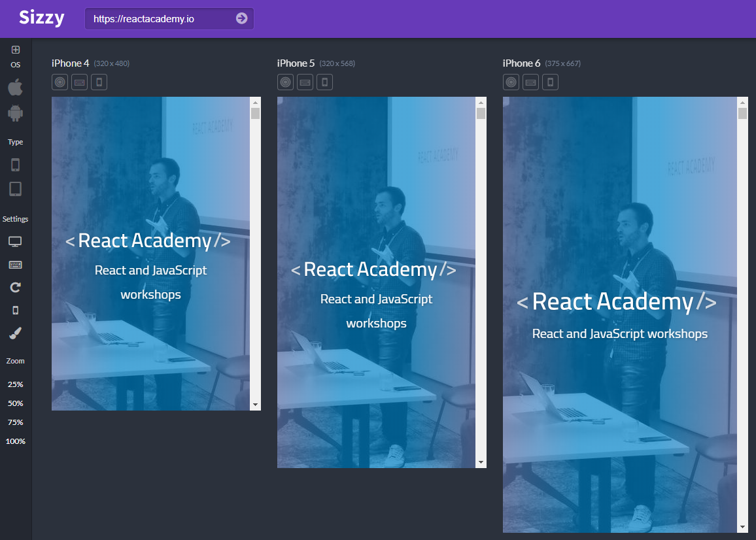The image size is (756, 540).
Task: Click the iPhone 6 device title
Action: point(522,63)
